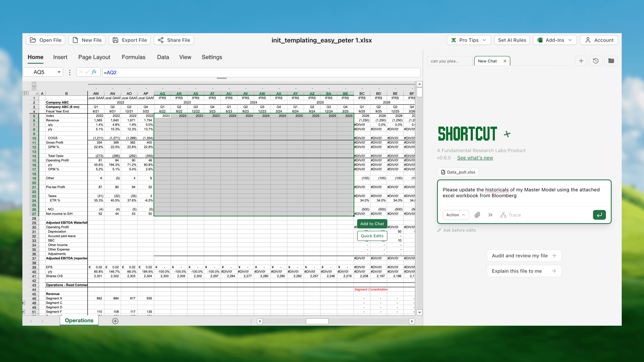Attach a file using the paperclip icon
The width and height of the screenshot is (644, 362).
477,215
